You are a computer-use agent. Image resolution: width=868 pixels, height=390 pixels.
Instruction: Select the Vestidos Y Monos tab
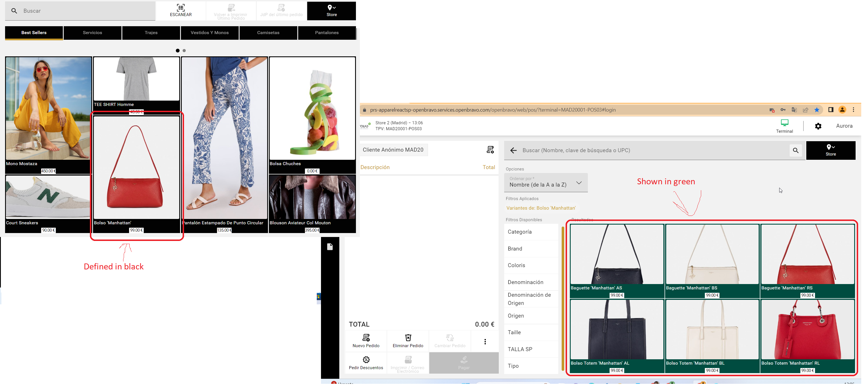pos(209,33)
